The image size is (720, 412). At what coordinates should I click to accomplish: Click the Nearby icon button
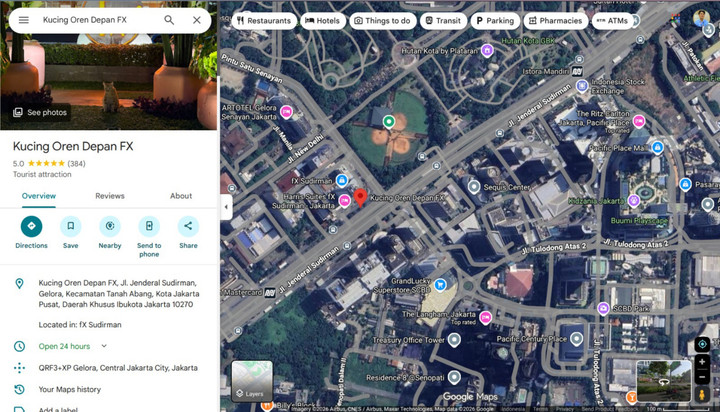(110, 226)
